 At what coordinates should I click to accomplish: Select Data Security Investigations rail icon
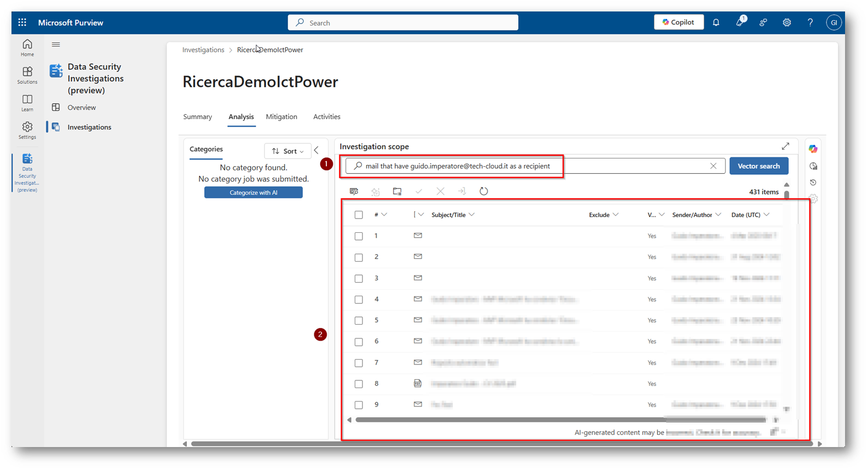[27, 172]
